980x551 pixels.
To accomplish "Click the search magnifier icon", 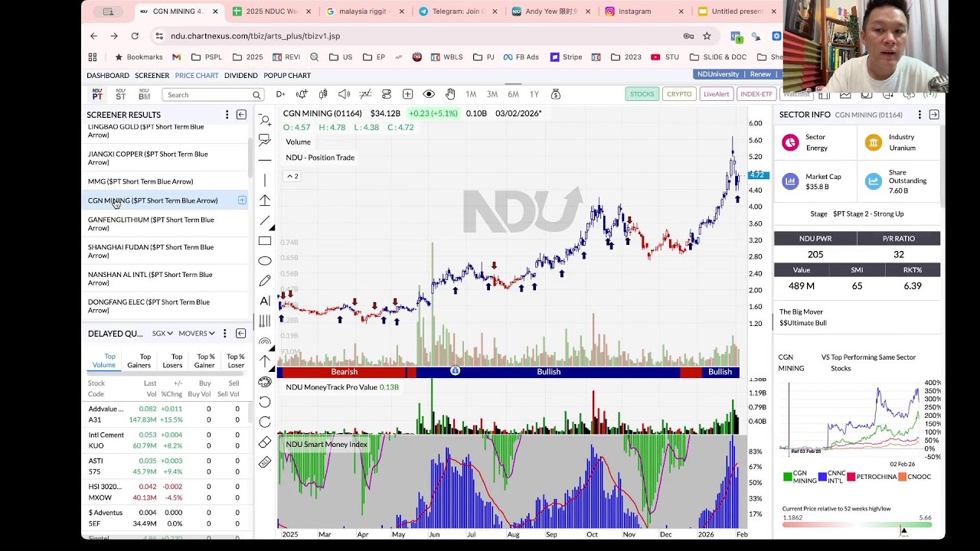I will click(256, 95).
